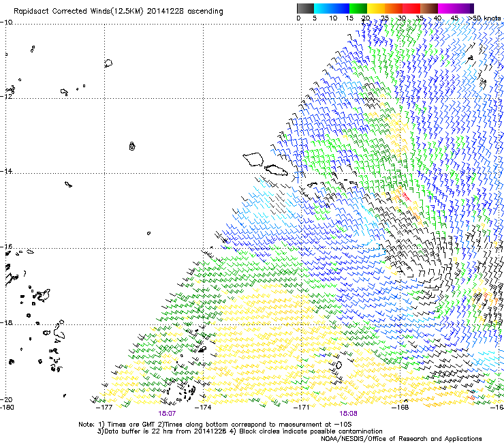Screen dimensions: 504x443
Task: Click the -16 latitude axis label
Action: (x=6, y=247)
